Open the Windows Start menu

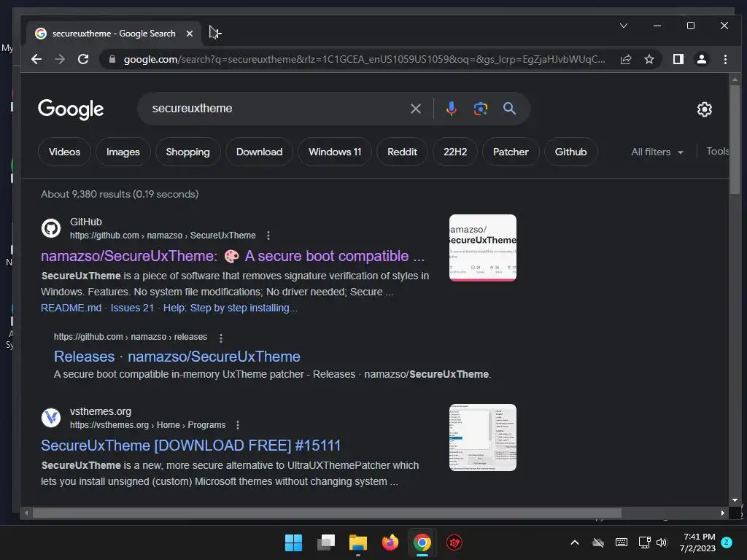coord(293,542)
